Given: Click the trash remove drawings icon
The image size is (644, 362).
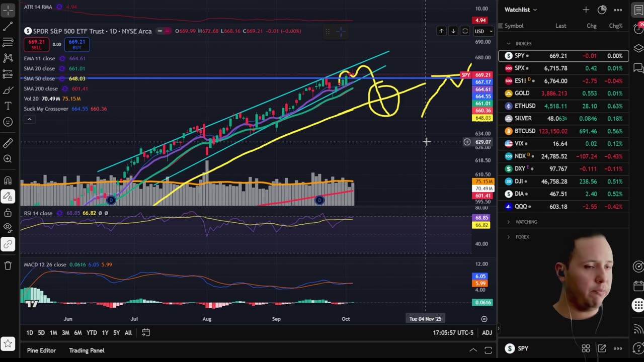Looking at the screenshot, I should coord(8,265).
